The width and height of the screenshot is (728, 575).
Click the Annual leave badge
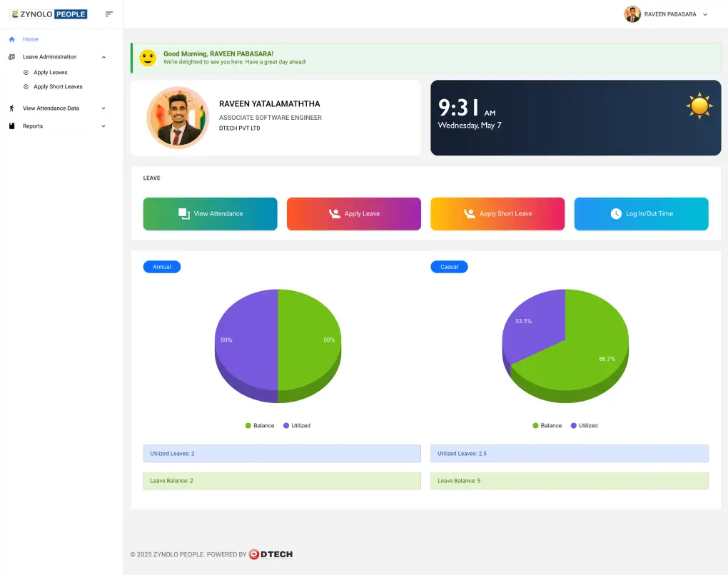click(x=161, y=267)
